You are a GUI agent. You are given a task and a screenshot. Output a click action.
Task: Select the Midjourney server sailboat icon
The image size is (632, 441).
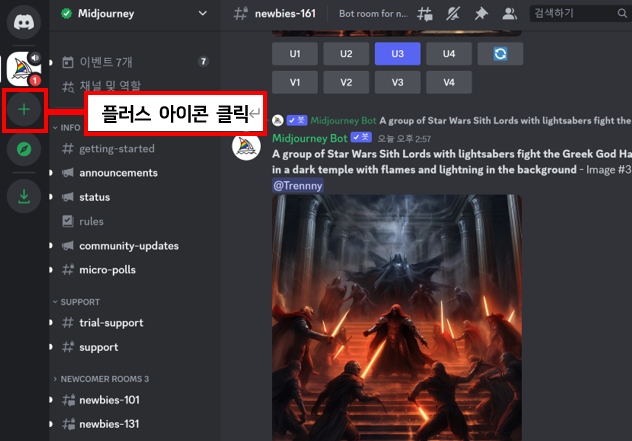tap(23, 69)
